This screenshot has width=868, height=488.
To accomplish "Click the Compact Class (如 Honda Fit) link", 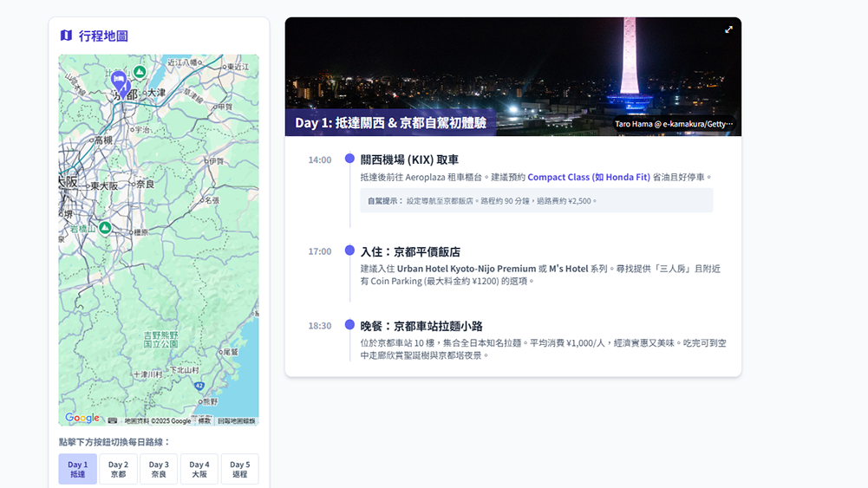I will click(x=588, y=177).
